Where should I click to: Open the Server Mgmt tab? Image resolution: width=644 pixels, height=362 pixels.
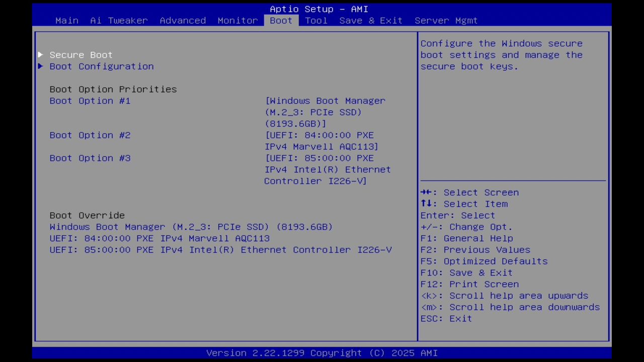[445, 20]
